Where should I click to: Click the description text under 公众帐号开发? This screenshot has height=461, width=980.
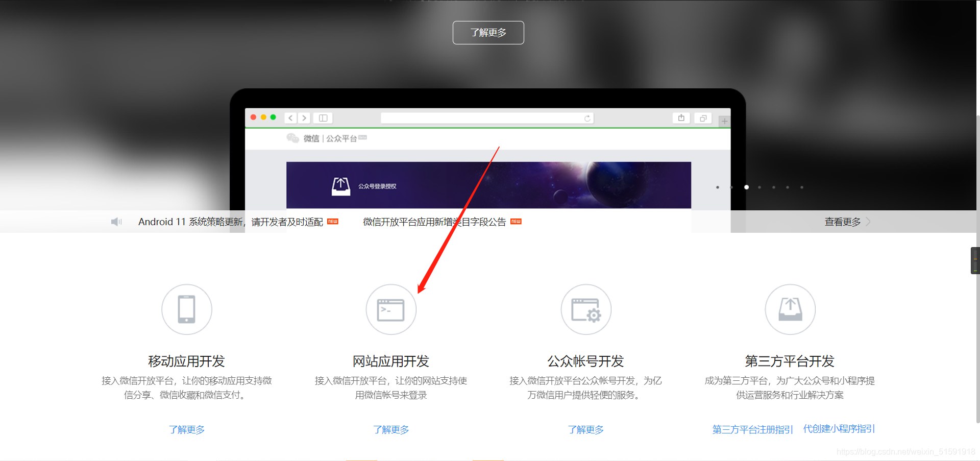586,388
